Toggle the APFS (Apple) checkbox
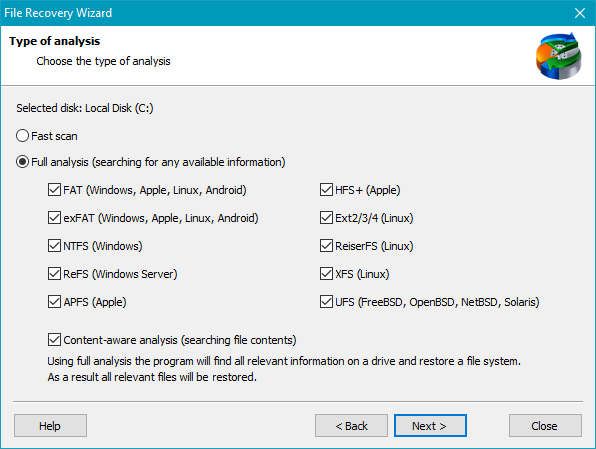Screen dimensions: 596x449 pyautogui.click(x=54, y=302)
